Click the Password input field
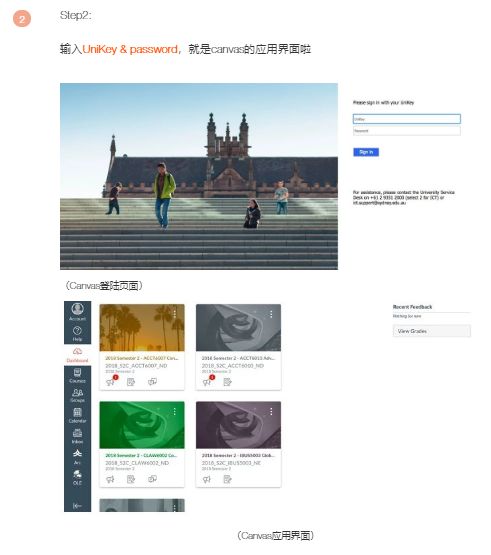The height and width of the screenshot is (555, 491). click(x=407, y=131)
